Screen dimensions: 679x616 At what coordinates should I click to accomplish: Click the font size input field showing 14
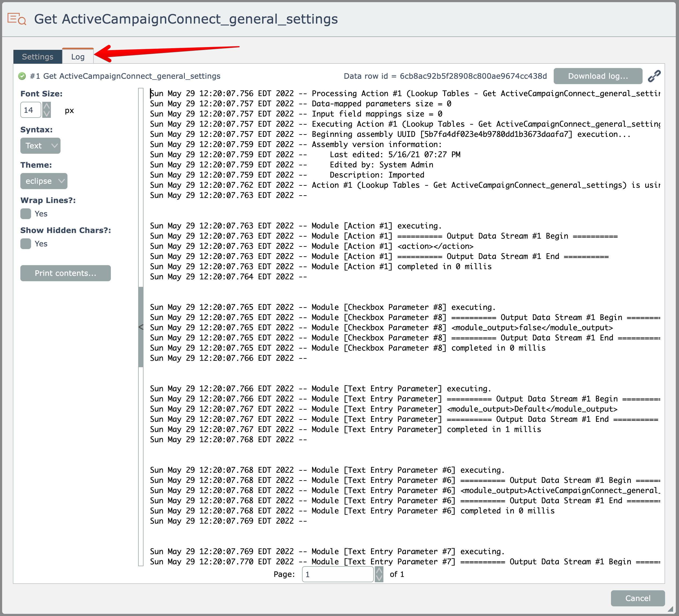click(30, 110)
